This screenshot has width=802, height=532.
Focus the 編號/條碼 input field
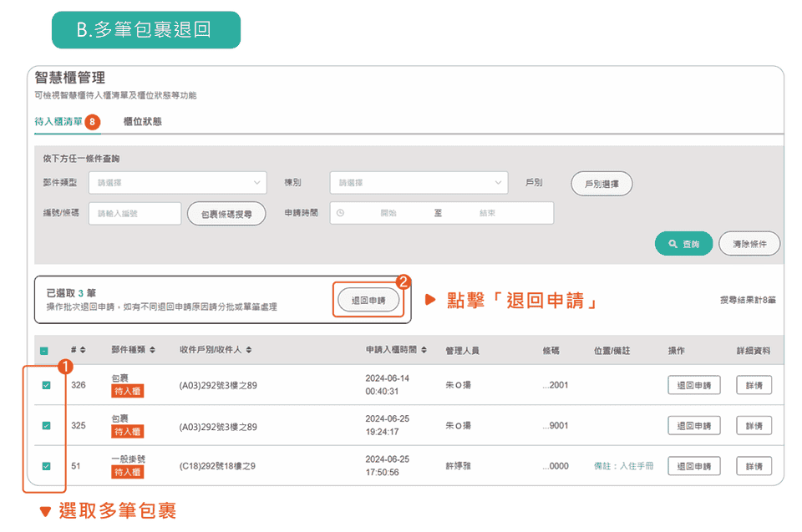pos(135,214)
